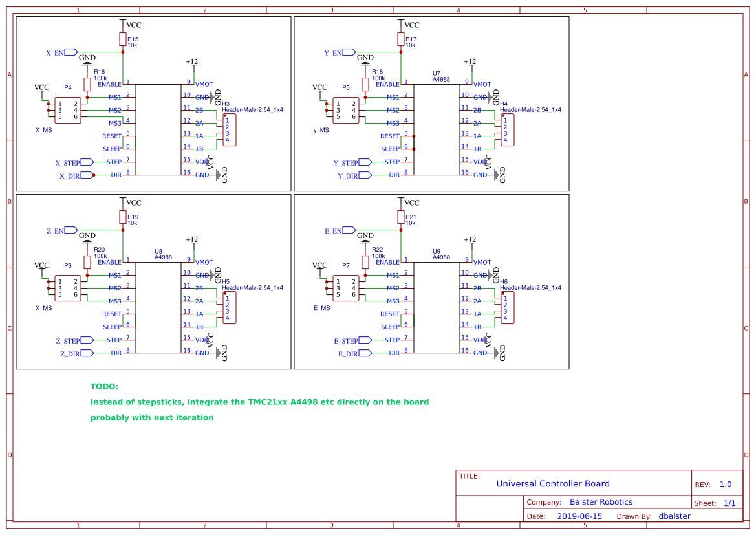Select the REV 1.0 field
This screenshot has height=535, width=756.
coord(725,484)
